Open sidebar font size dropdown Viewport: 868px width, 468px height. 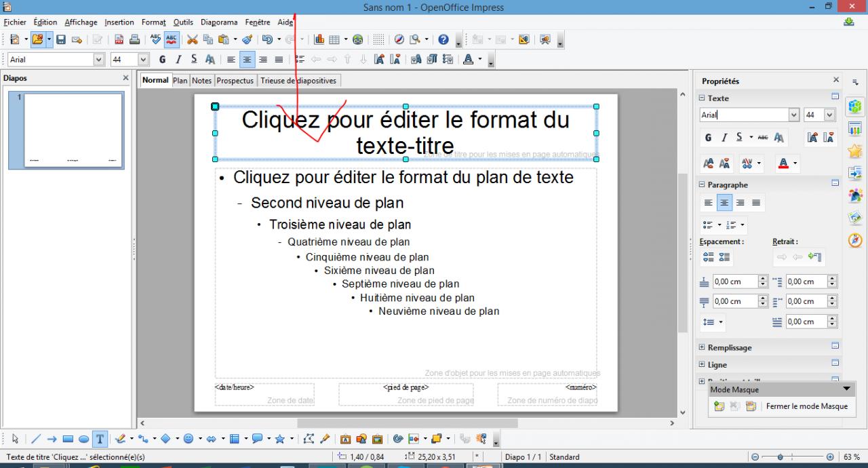click(829, 115)
